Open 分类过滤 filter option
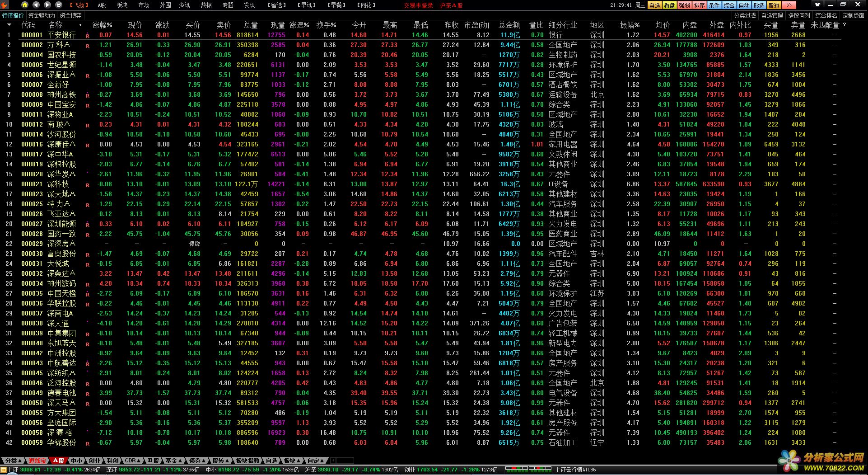Image resolution: width=868 pixels, height=475 pixels. point(745,15)
